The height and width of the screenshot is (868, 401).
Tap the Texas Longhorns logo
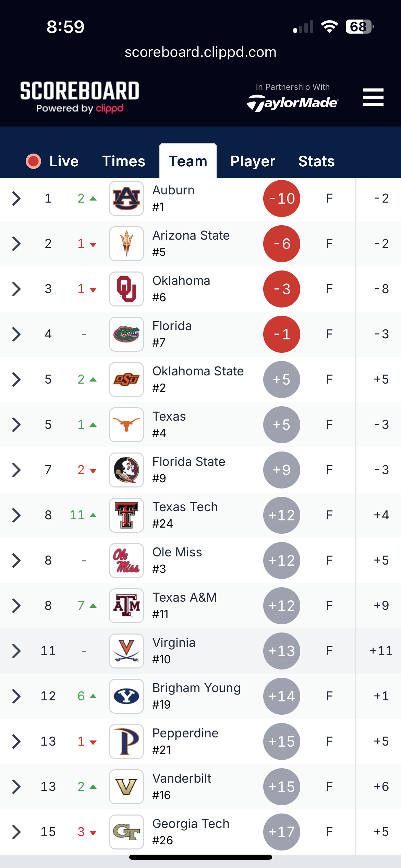[x=126, y=425]
